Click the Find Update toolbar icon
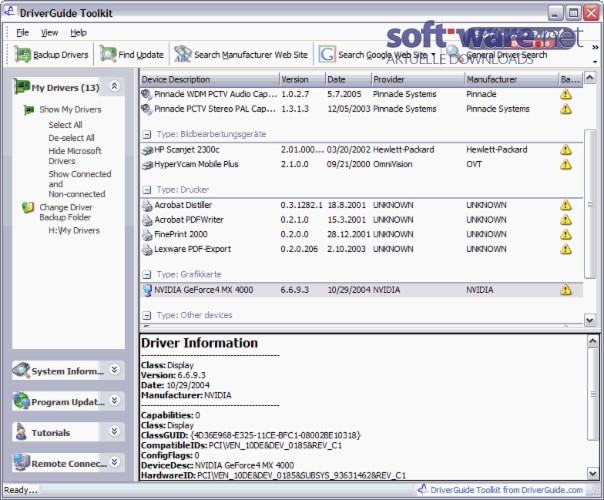604x500 pixels. [x=108, y=54]
